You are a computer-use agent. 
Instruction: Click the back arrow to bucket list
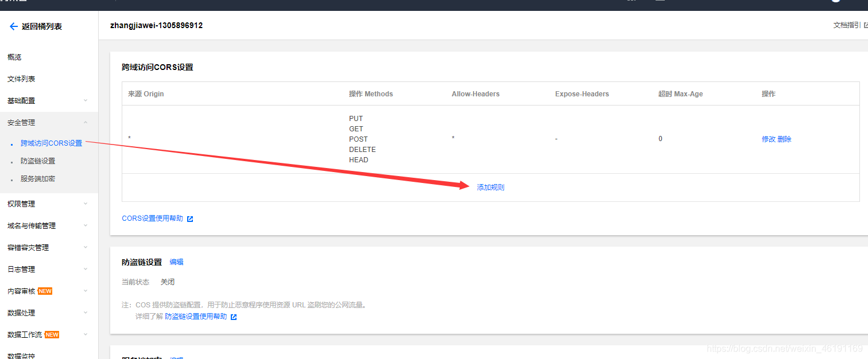[x=14, y=26]
